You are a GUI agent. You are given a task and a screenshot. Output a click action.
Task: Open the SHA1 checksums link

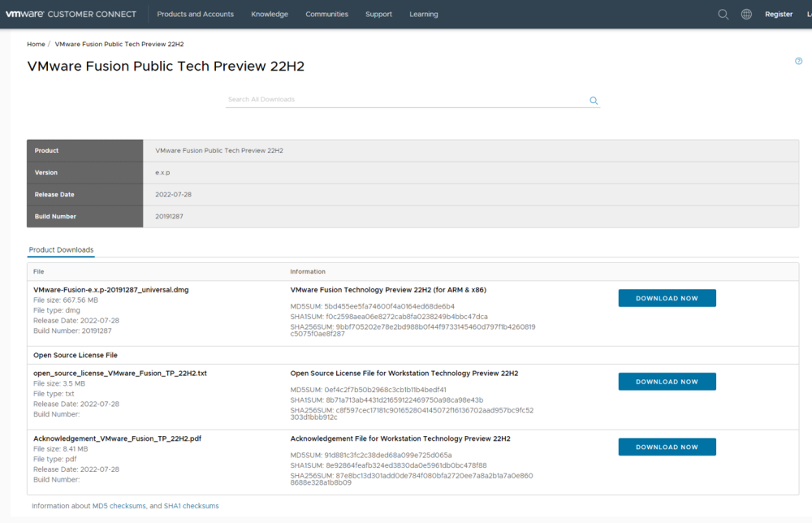[x=191, y=506]
